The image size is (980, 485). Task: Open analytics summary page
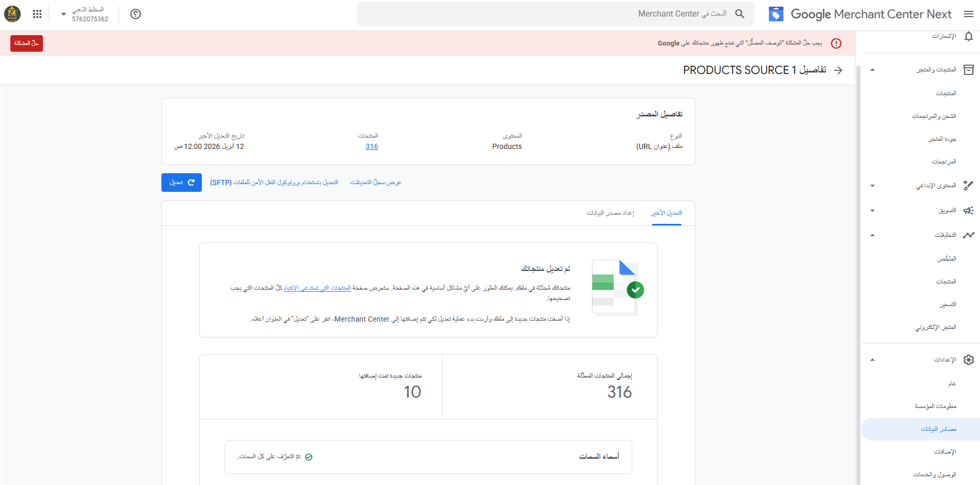[946, 259]
